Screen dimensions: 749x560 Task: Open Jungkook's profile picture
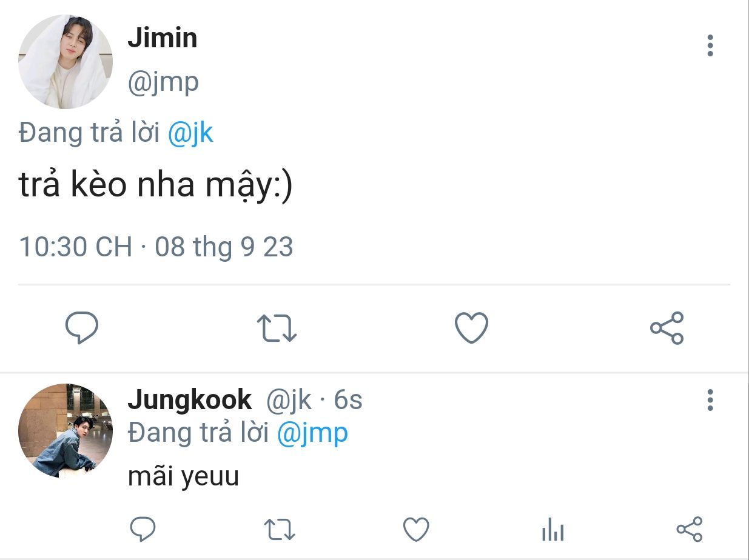point(65,430)
